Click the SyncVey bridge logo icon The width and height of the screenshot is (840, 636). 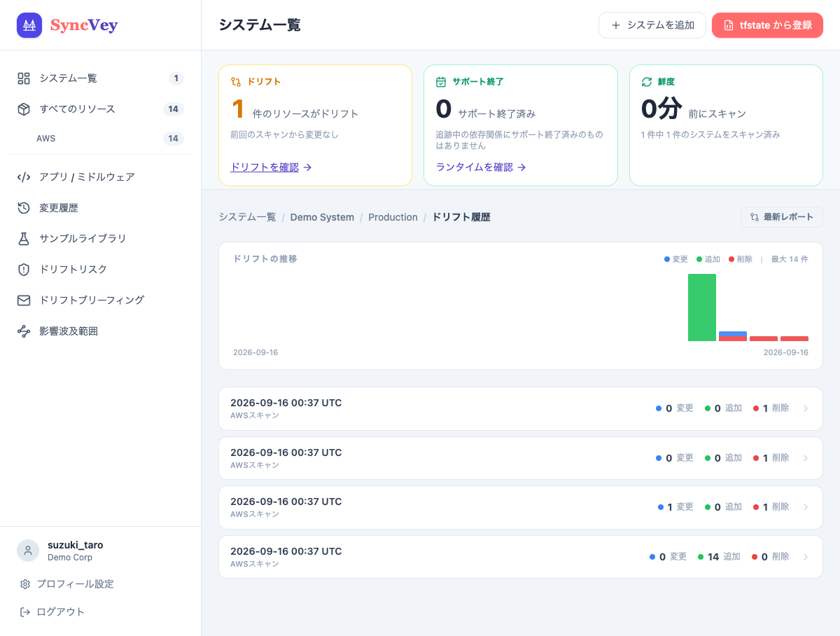click(29, 25)
